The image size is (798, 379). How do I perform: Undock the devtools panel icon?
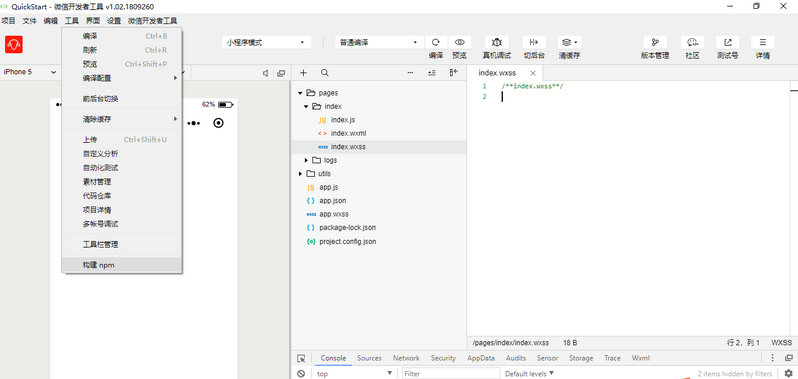tap(789, 358)
